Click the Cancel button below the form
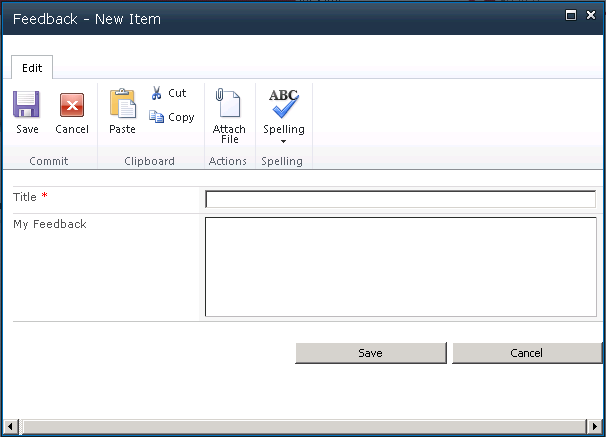The height and width of the screenshot is (437, 606). [x=527, y=353]
